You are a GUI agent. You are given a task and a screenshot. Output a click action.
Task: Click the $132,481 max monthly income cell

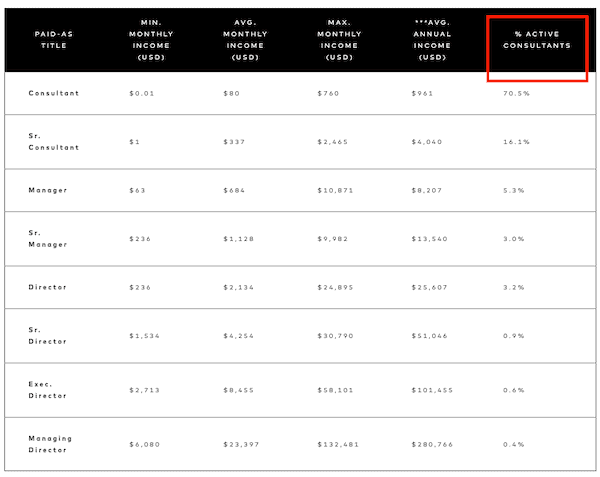point(338,444)
